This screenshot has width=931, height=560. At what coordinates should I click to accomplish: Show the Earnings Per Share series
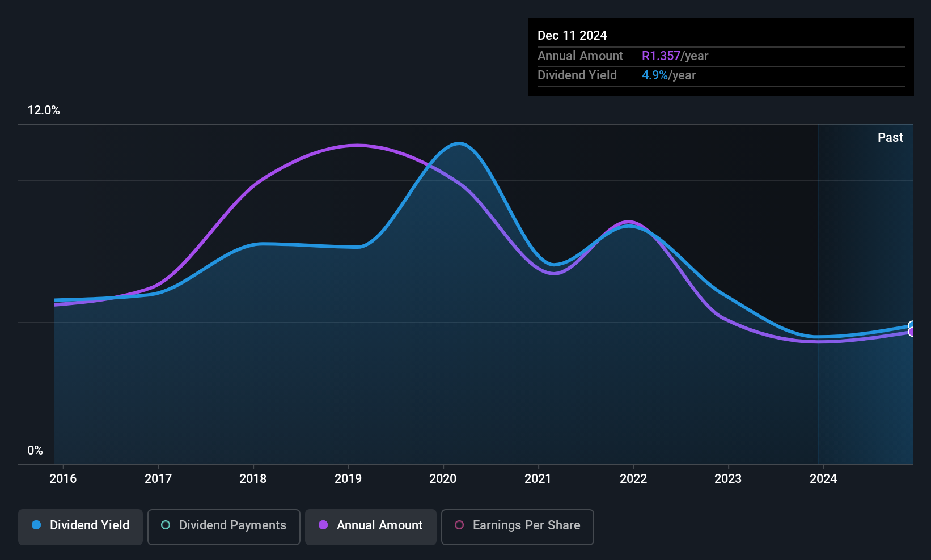518,527
